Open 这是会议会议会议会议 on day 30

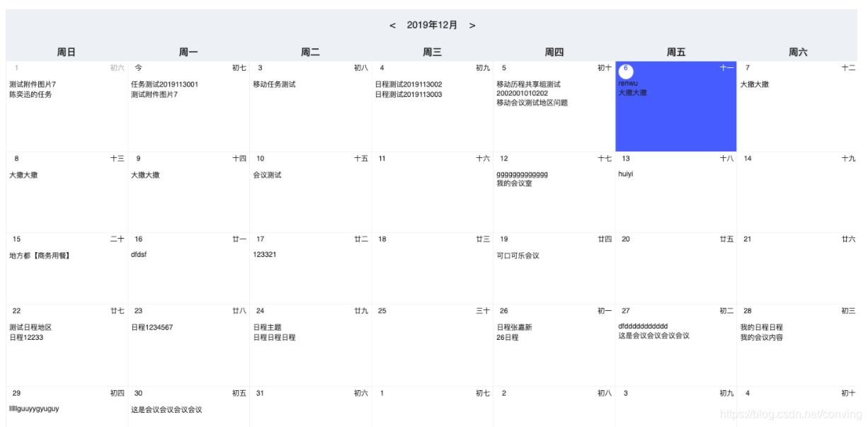pyautogui.click(x=166, y=410)
